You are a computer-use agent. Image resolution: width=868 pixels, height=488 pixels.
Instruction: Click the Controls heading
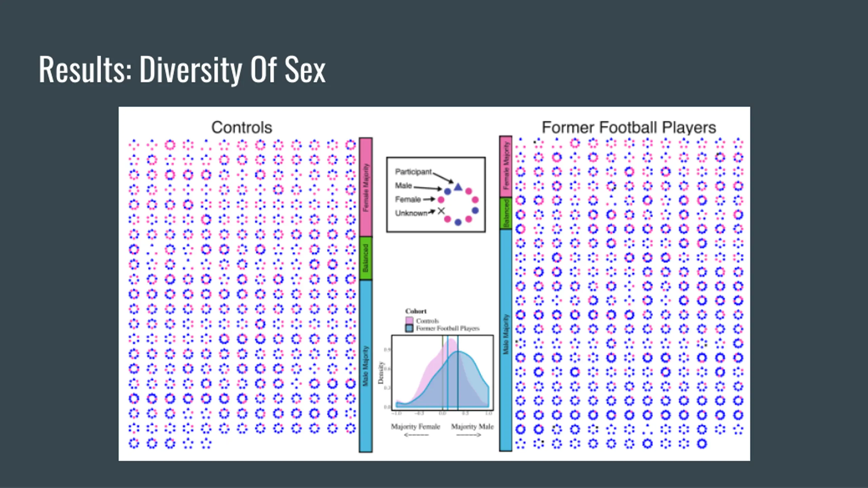[242, 128]
